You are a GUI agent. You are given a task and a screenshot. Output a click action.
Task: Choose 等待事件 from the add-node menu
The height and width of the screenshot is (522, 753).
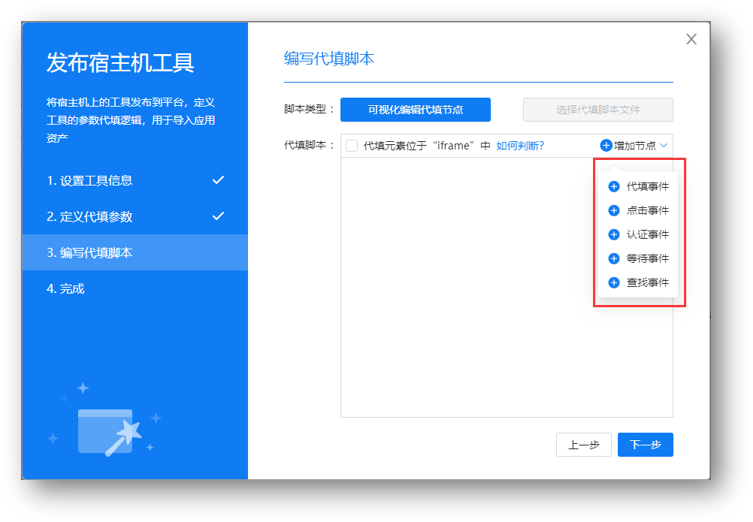pos(647,258)
